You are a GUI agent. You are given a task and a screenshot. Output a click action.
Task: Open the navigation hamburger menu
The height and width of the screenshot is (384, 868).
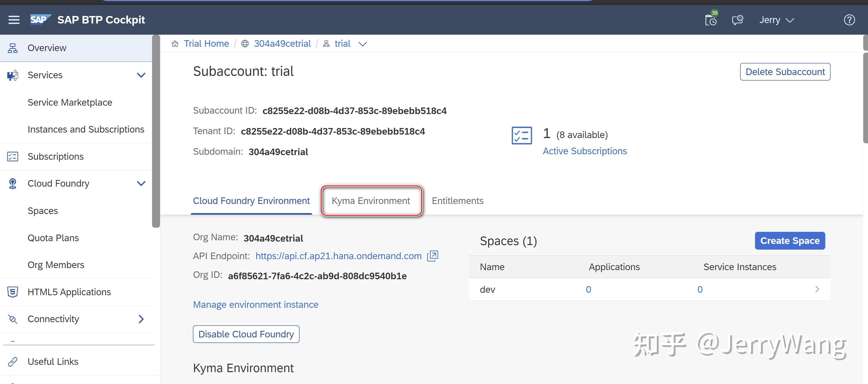pyautogui.click(x=14, y=20)
